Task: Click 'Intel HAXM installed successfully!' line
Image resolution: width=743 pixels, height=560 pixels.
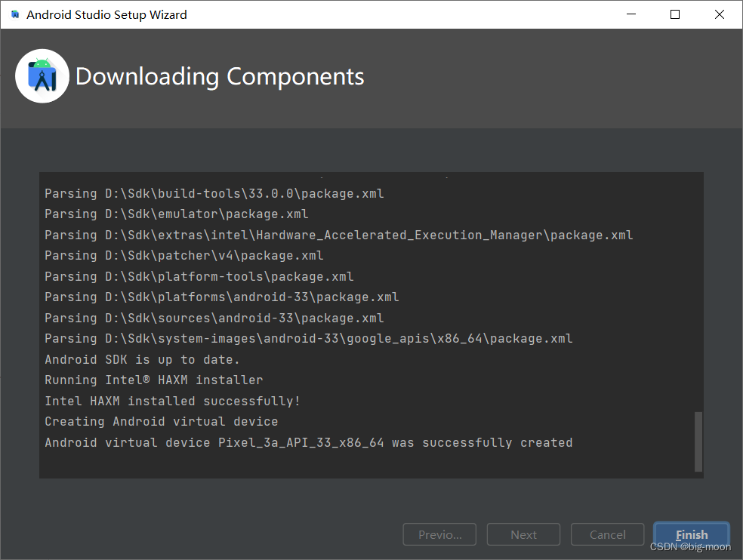Action: tap(172, 401)
